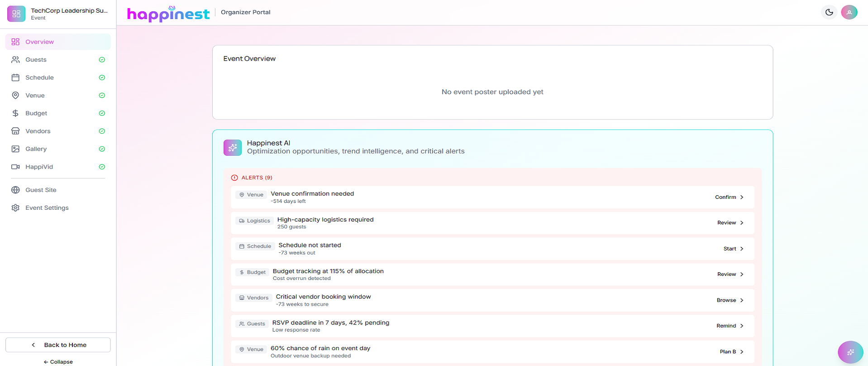Go to the Vendors section
Image resolution: width=868 pixels, height=366 pixels.
point(38,131)
